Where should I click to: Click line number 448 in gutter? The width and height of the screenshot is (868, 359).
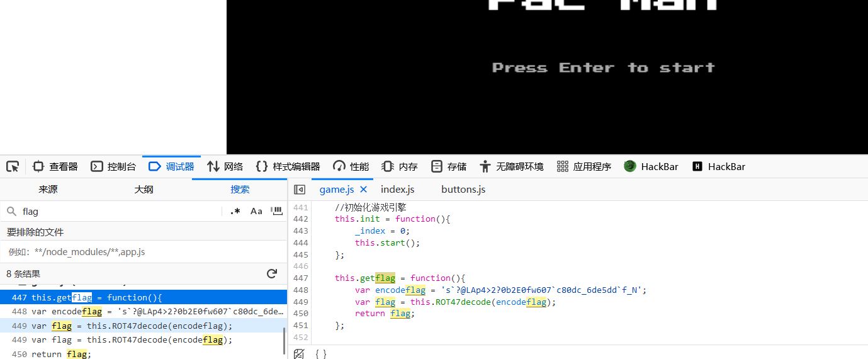[301, 290]
